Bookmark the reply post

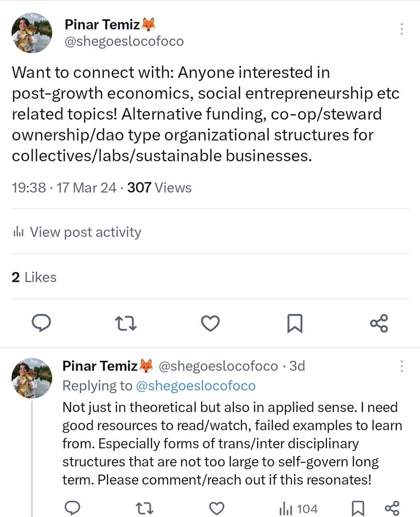358,508
